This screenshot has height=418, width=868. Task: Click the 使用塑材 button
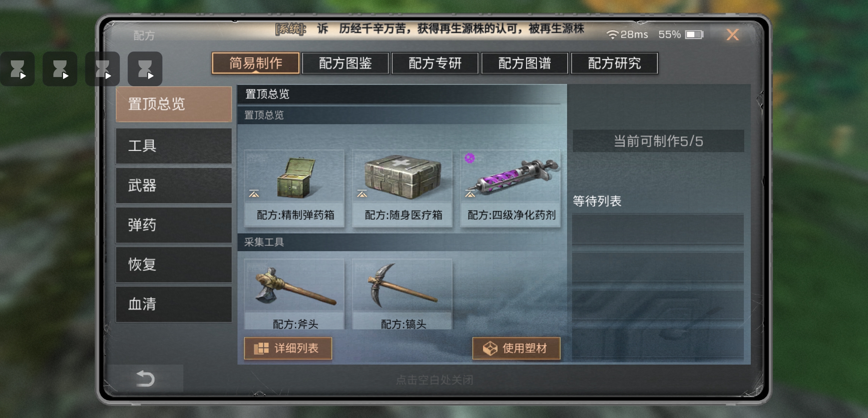tap(516, 348)
